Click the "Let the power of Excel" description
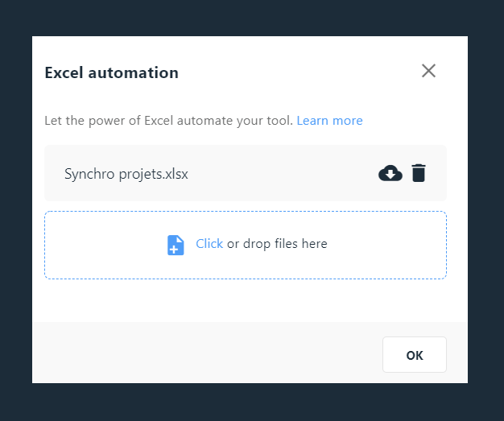This screenshot has height=421, width=504. point(169,121)
